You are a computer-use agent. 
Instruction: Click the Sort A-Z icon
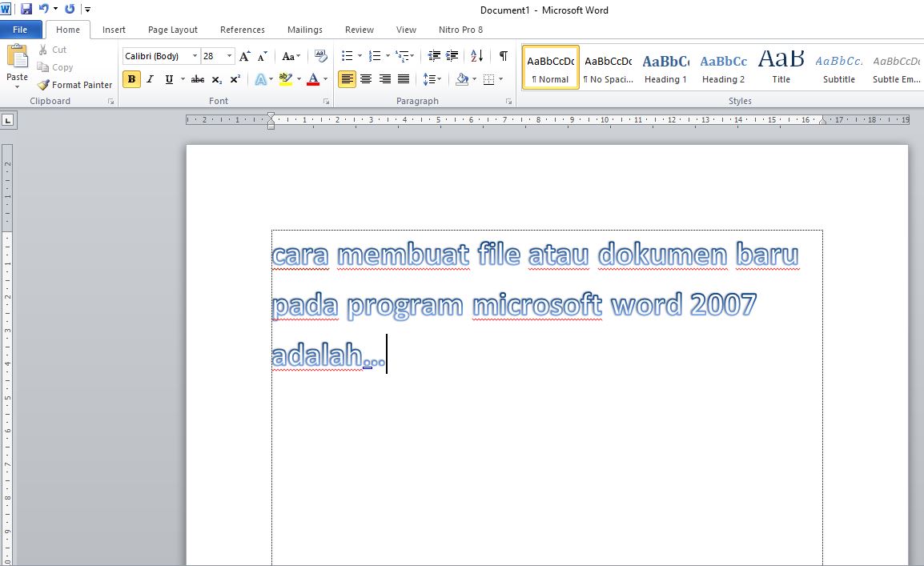pos(476,56)
